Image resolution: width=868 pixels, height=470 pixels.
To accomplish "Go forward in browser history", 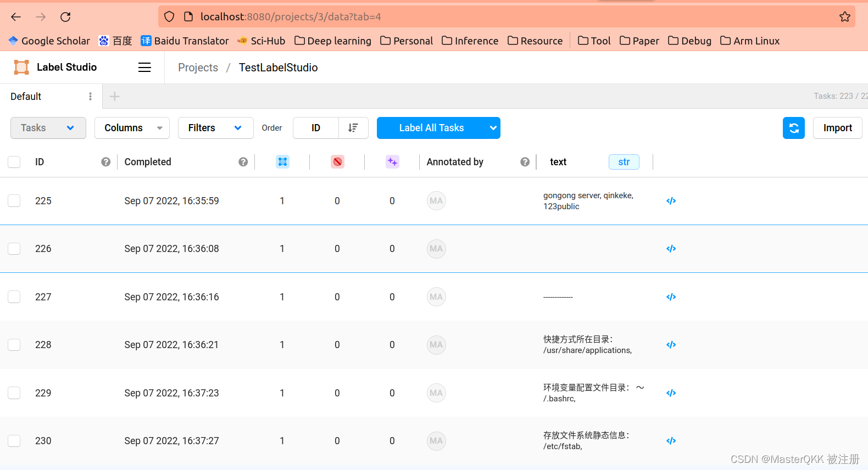I will tap(41, 17).
